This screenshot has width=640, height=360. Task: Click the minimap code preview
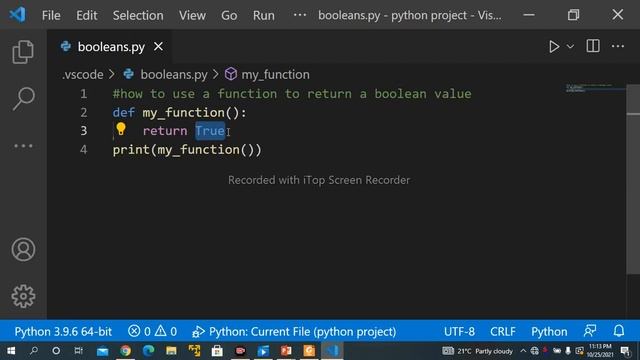coord(595,88)
